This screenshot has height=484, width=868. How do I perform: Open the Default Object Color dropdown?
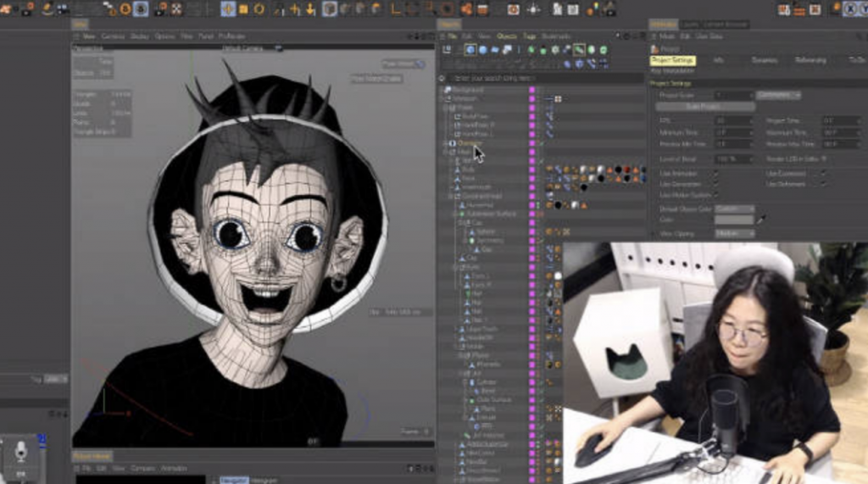pyautogui.click(x=734, y=209)
